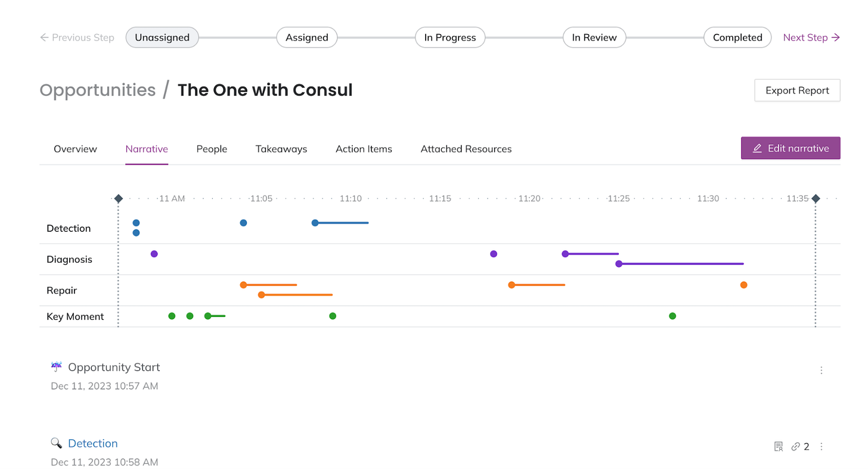This screenshot has width=868, height=469.
Task: Navigate to Opportunities breadcrumb
Action: pyautogui.click(x=98, y=90)
